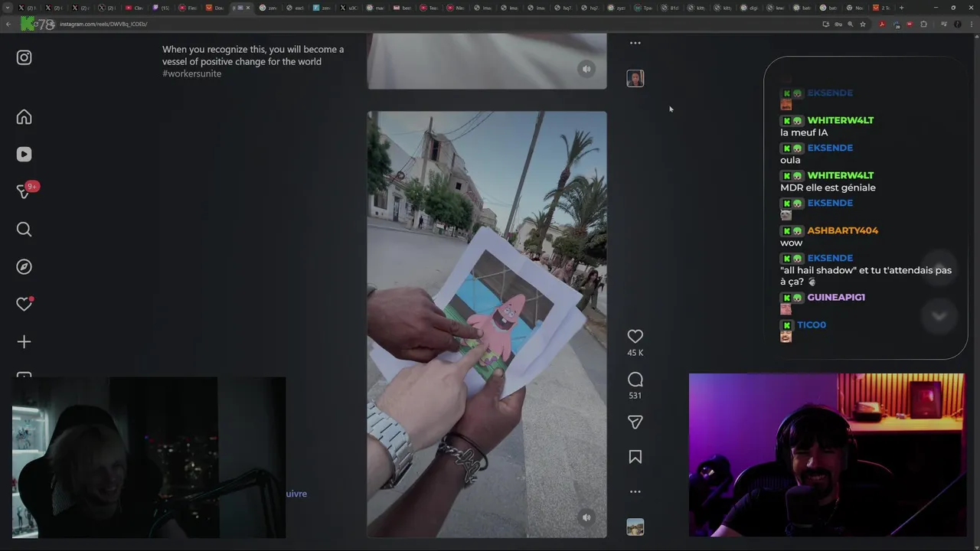Viewport: 980px width, 551px height.
Task: Click the Patrick Star reel video
Action: click(487, 324)
